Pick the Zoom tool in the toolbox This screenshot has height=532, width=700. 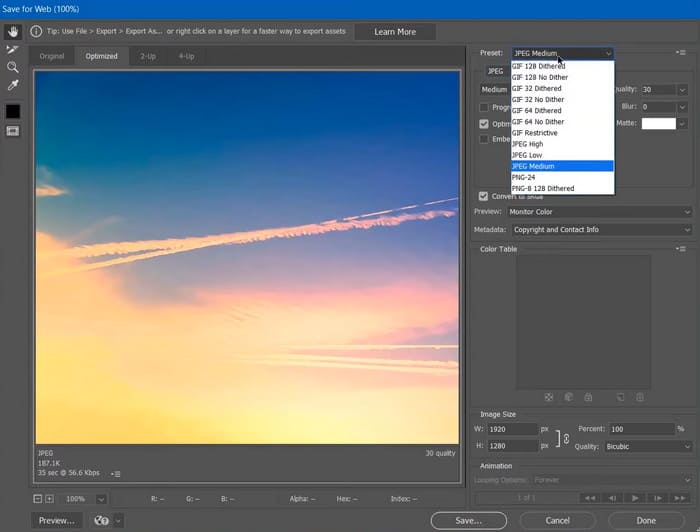pos(13,67)
